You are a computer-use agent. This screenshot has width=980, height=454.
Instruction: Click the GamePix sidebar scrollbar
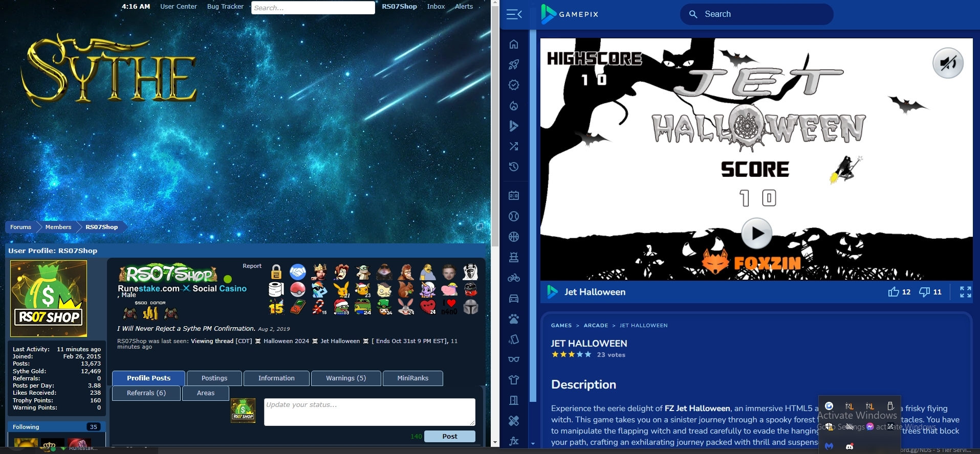tap(533, 215)
